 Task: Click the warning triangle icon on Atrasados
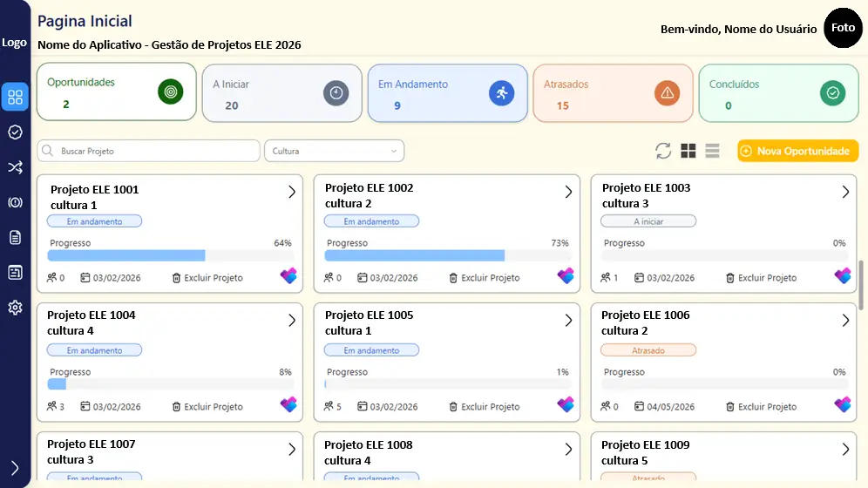tap(667, 93)
